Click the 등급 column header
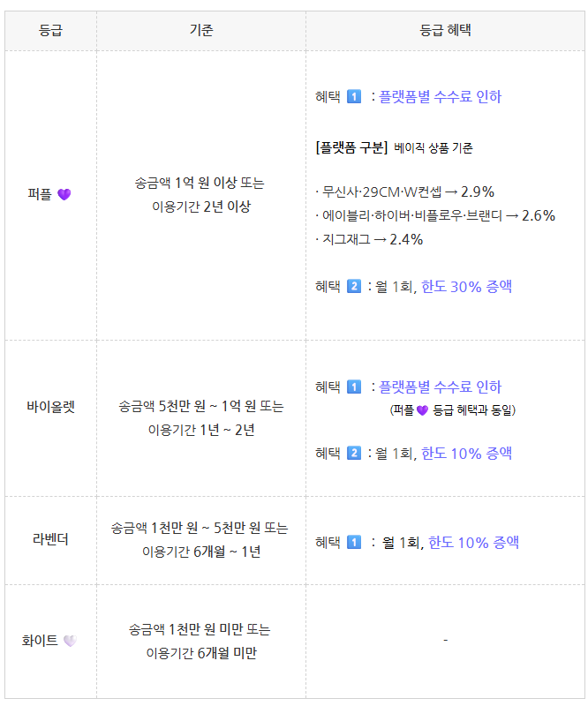Screen dimensions: 588x706 coord(50,30)
